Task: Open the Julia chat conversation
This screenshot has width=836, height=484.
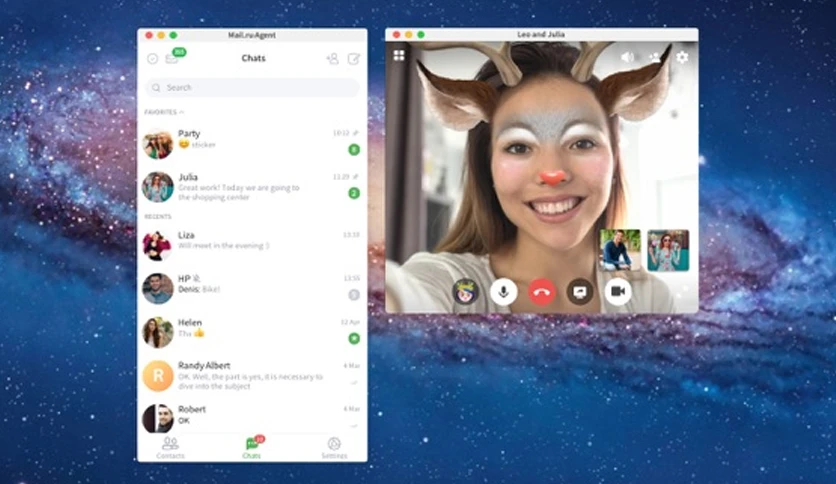Action: coord(252,187)
